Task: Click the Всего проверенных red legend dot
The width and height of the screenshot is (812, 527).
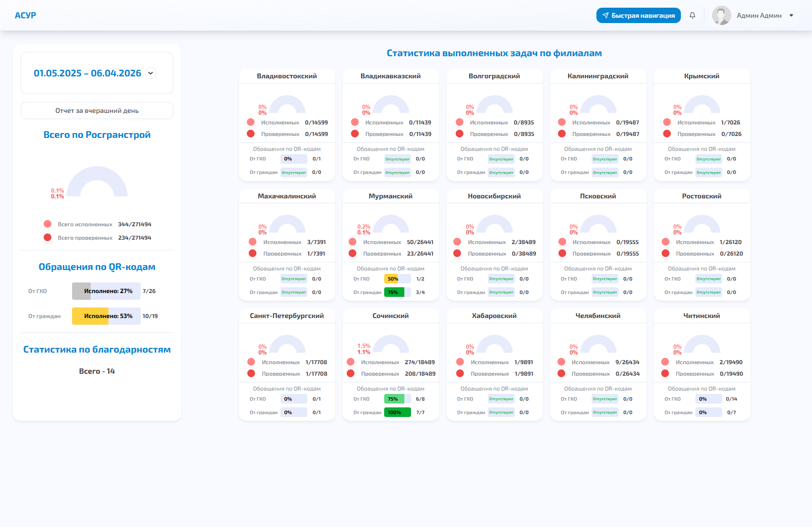Action: click(48, 237)
